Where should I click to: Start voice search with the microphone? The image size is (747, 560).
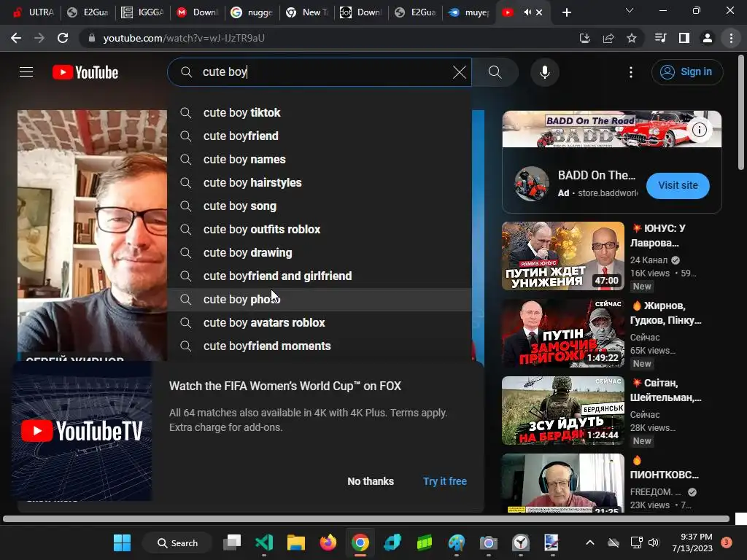coord(544,72)
